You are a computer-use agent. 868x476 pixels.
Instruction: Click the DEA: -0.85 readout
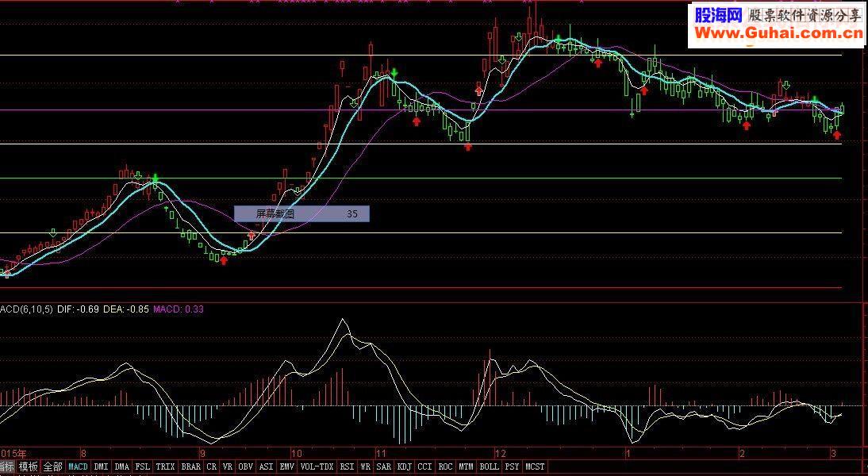coord(125,309)
